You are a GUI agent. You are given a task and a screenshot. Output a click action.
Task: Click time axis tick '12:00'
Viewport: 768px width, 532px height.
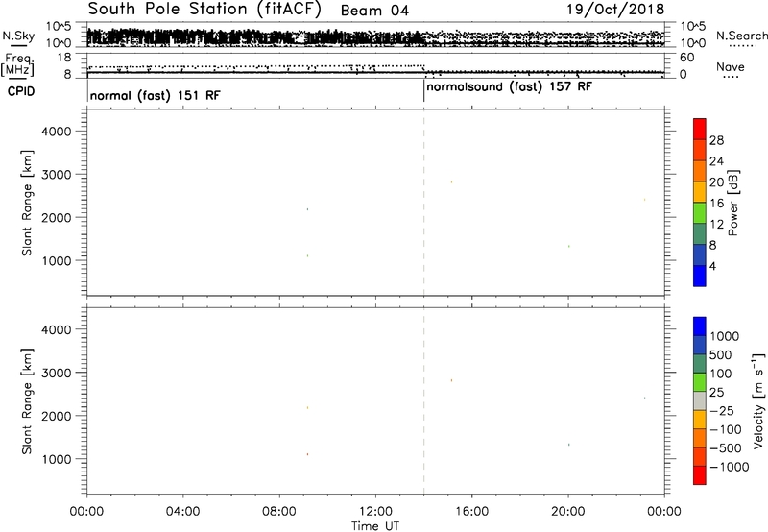tap(375, 512)
